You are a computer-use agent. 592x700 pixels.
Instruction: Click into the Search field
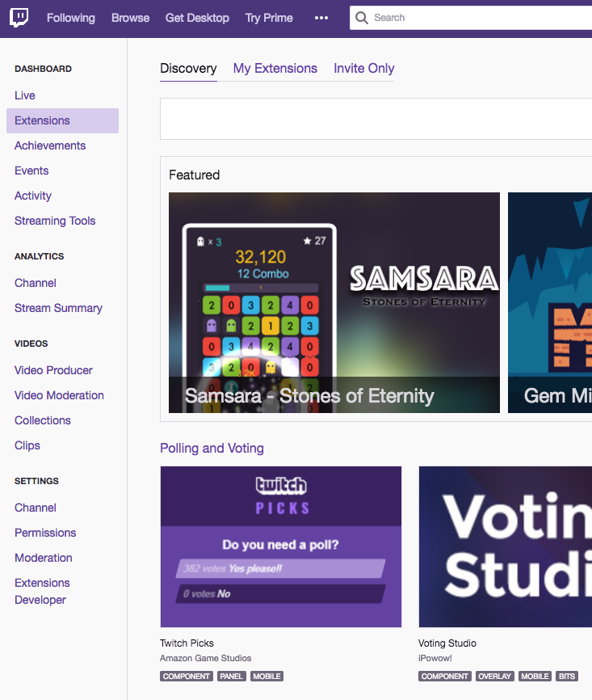click(471, 18)
